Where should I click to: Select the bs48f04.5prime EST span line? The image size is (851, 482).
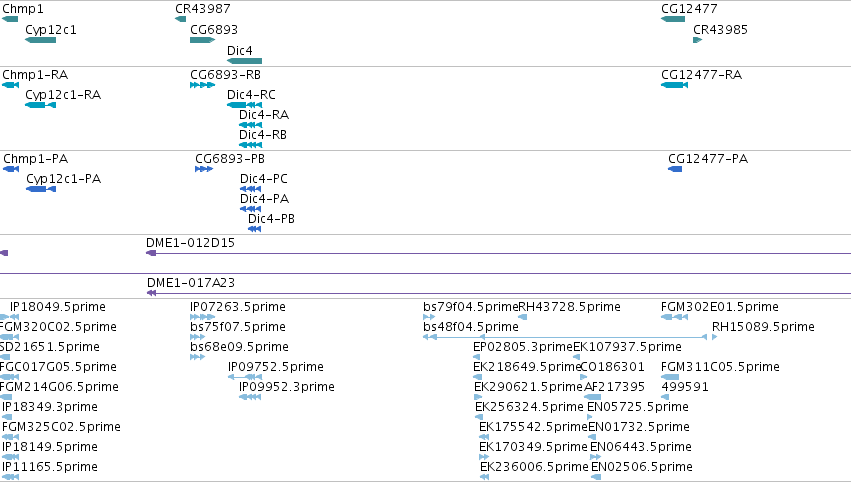coord(565,337)
